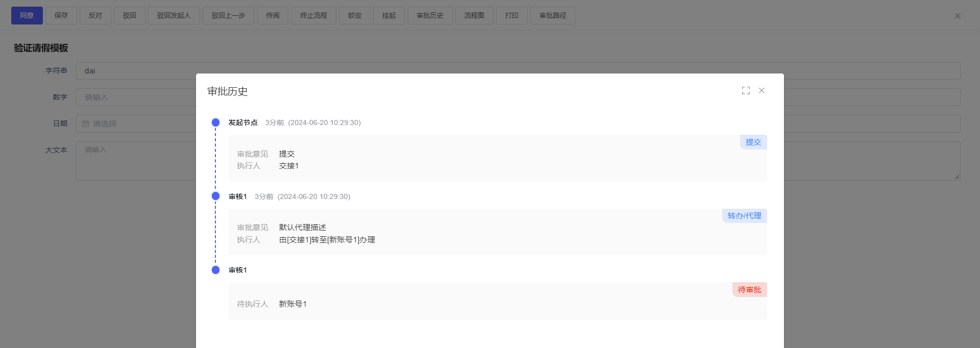Click the 发起节点 timeline dot
The image size is (980, 348).
coord(215,122)
